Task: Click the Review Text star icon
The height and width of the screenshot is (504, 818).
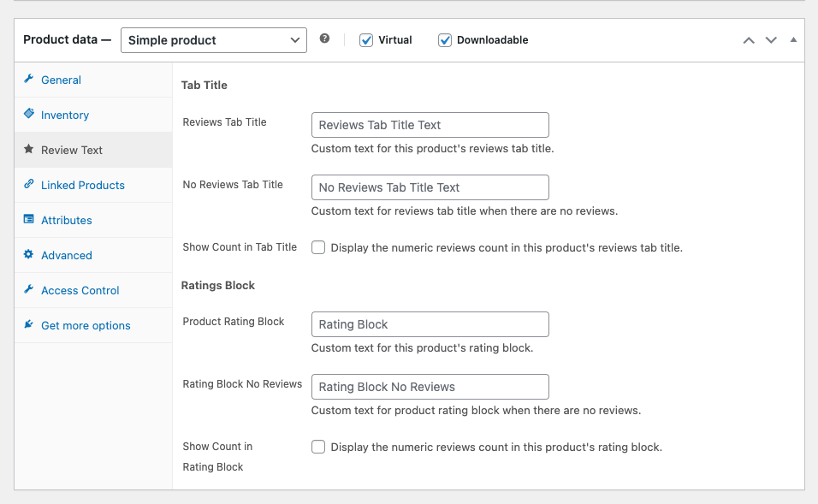Action: coord(29,150)
